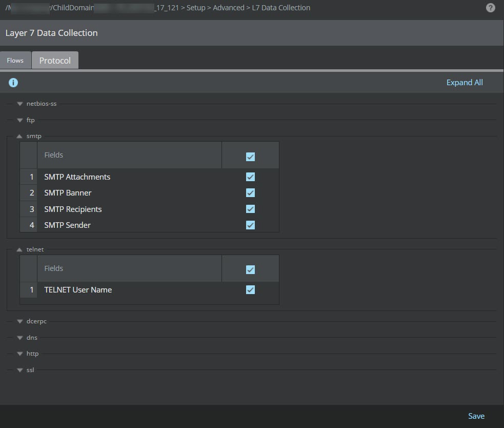Uncheck the TELNET User Name checkbox
The width and height of the screenshot is (504, 428).
[250, 289]
